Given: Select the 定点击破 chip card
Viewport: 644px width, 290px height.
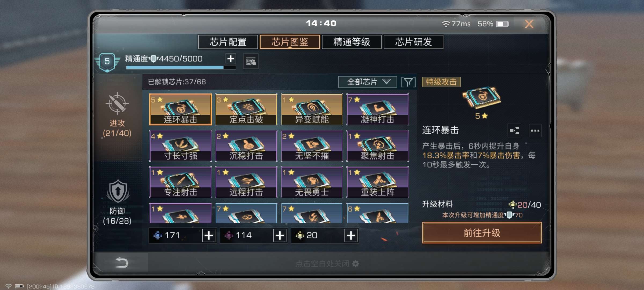Looking at the screenshot, I should (x=246, y=110).
